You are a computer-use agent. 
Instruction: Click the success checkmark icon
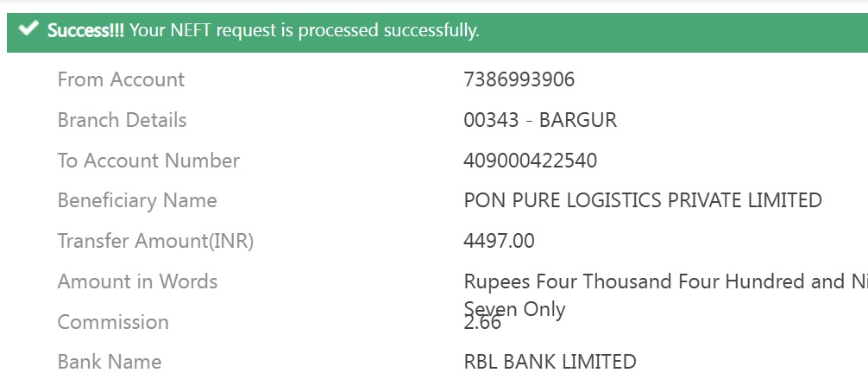(x=28, y=29)
